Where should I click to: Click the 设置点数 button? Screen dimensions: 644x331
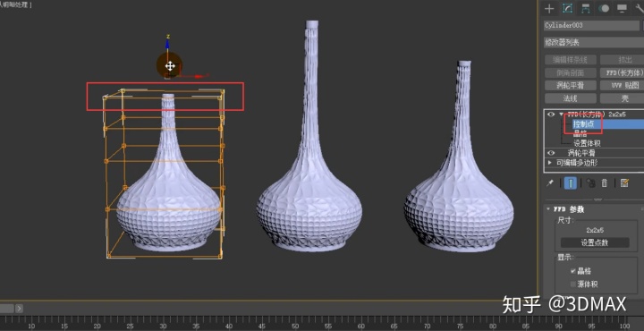[x=595, y=242]
